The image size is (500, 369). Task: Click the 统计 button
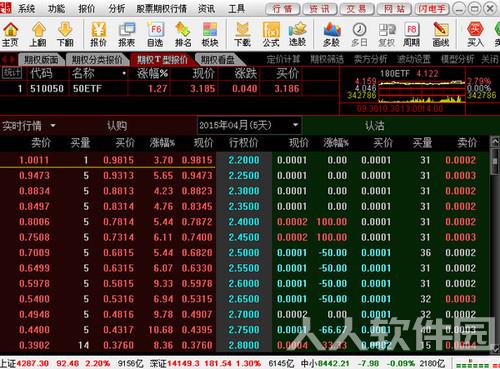click(x=12, y=73)
